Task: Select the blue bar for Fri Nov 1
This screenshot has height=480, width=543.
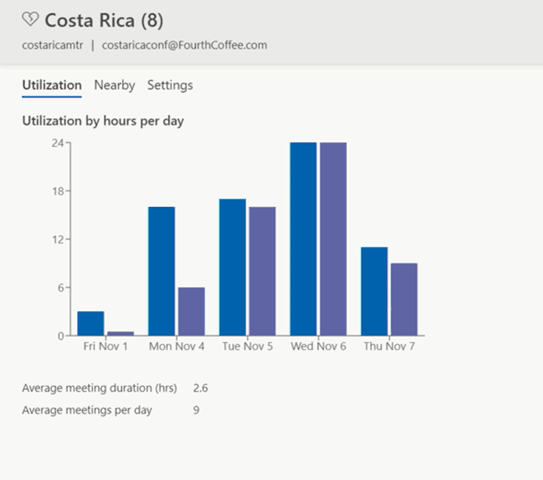Action: pos(91,323)
